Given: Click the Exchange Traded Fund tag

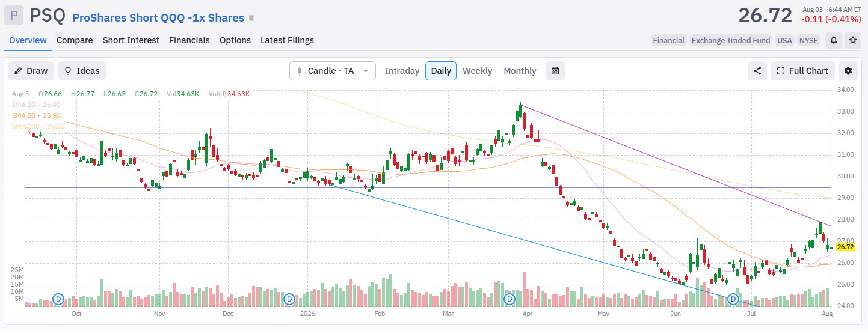Looking at the screenshot, I should point(731,40).
